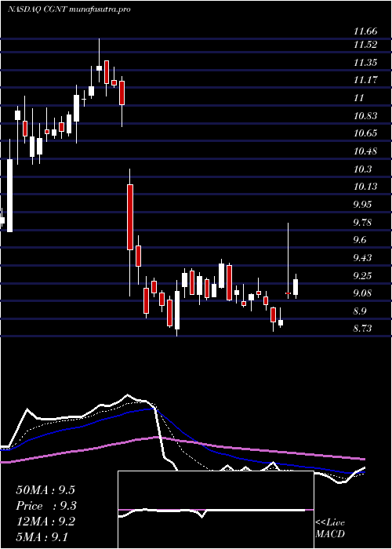Click the 11 price axis label
Viewport: 392px width, 549px height.
point(358,98)
